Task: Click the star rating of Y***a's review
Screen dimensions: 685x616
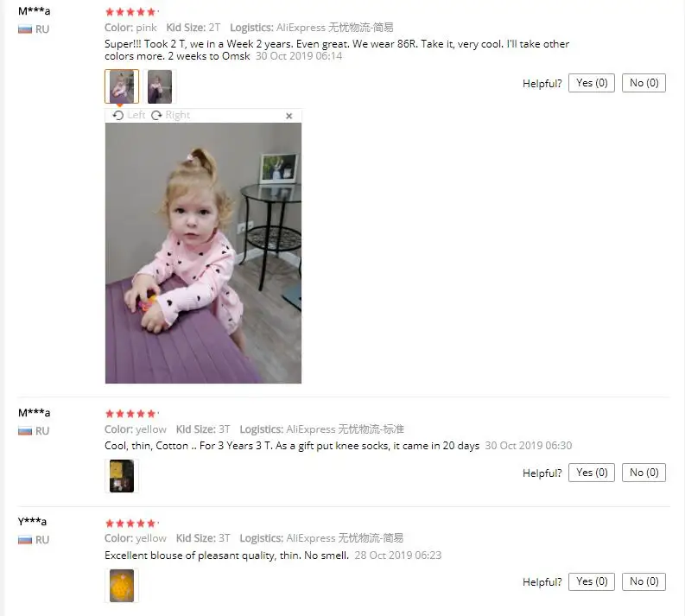Action: pos(130,523)
